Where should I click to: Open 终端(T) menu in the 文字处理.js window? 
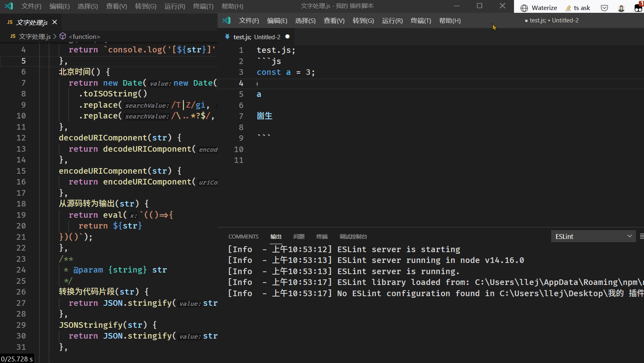coord(203,6)
